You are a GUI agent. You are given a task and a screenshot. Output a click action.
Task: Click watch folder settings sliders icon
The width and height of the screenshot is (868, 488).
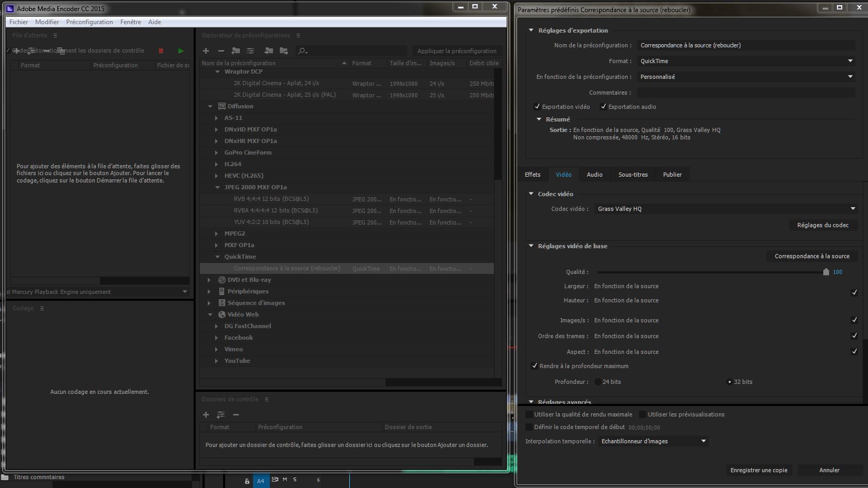click(221, 415)
